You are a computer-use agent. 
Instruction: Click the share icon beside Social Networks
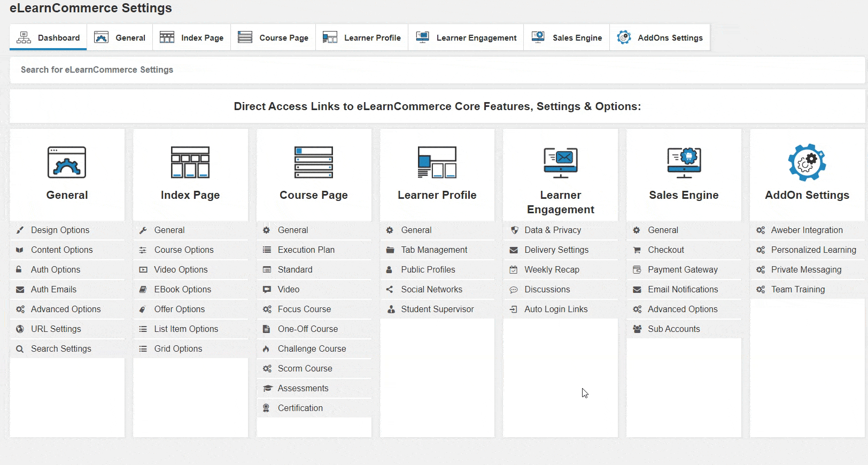390,290
